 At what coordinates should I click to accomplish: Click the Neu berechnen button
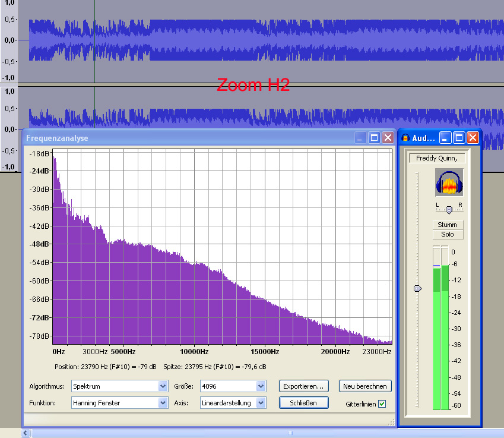[x=366, y=386]
